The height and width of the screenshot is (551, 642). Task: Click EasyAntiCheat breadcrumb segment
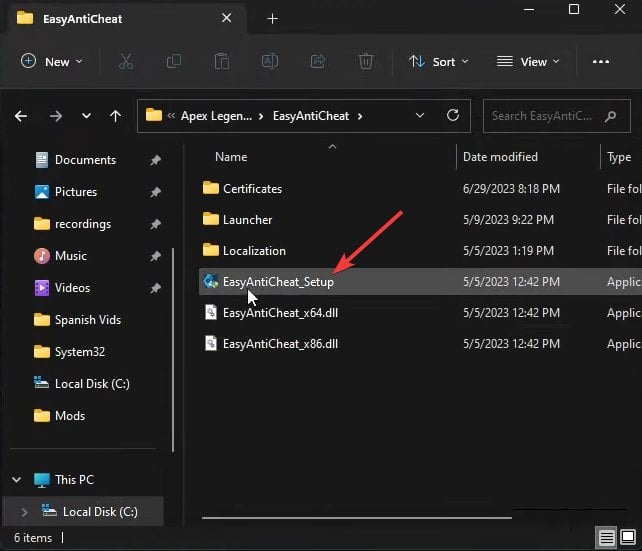pos(311,116)
